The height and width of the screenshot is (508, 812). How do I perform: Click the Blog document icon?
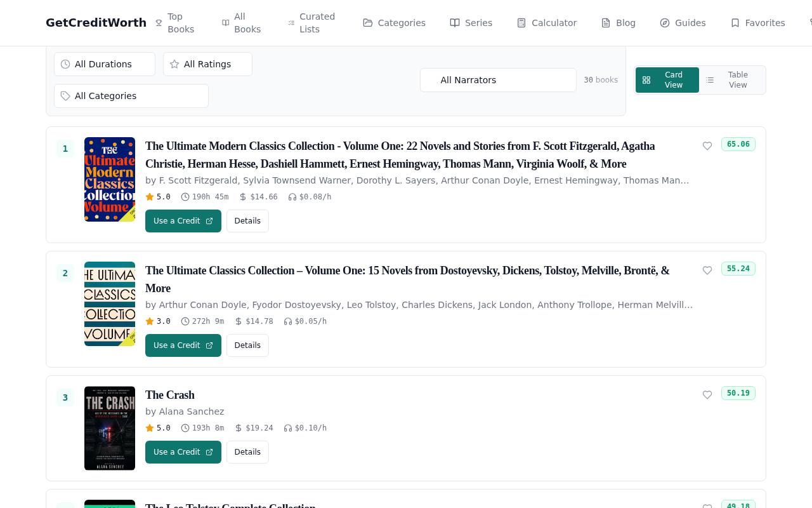tap(606, 23)
